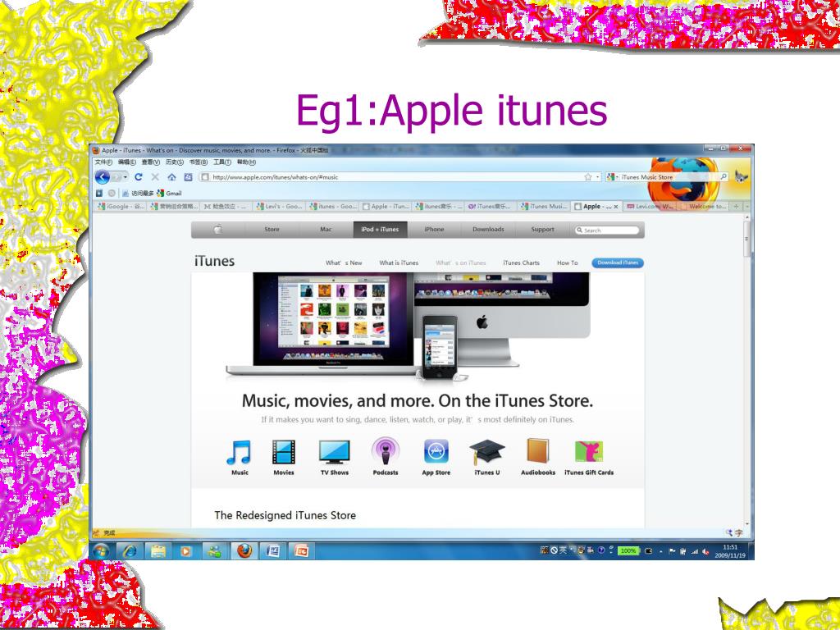Click the iTunes Gift Cards icon
Image resolution: width=840 pixels, height=630 pixels.
589,452
